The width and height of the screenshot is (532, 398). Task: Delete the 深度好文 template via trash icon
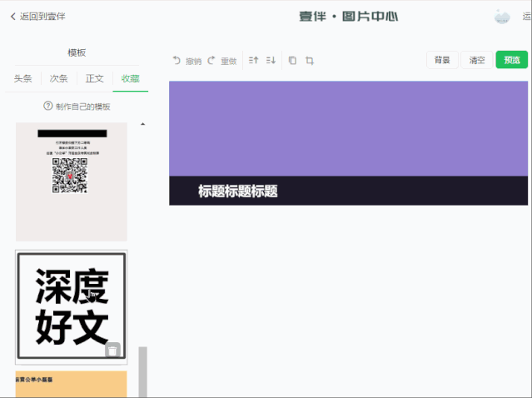point(113,350)
